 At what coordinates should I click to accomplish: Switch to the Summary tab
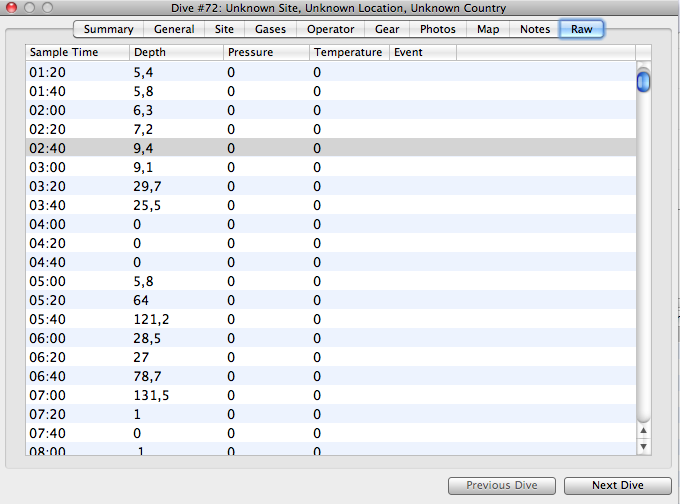pyautogui.click(x=108, y=29)
